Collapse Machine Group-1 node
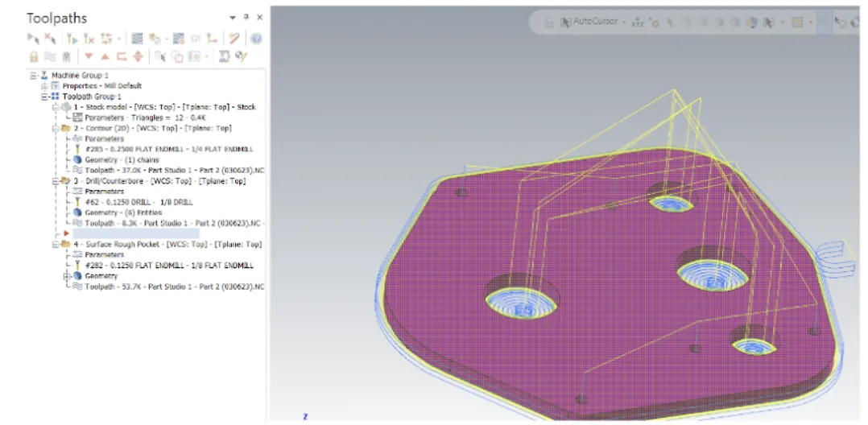 point(34,76)
